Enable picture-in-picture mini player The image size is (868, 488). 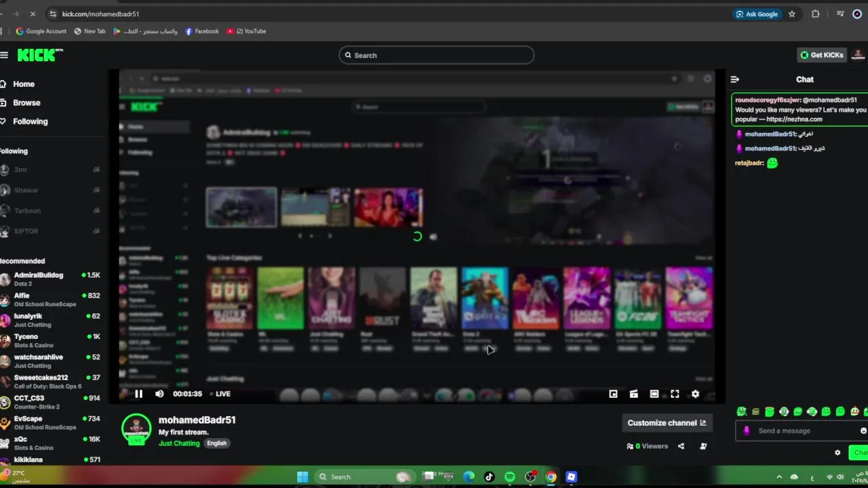tap(613, 394)
